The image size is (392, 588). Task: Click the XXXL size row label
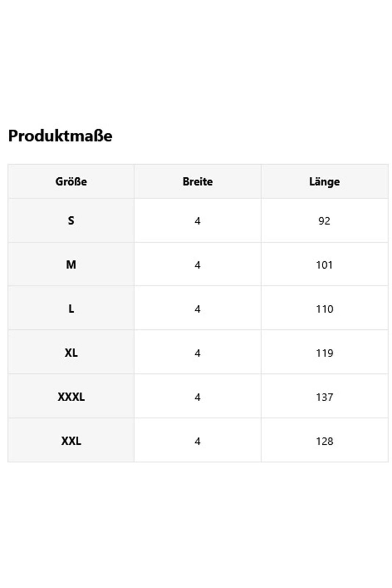click(71, 397)
